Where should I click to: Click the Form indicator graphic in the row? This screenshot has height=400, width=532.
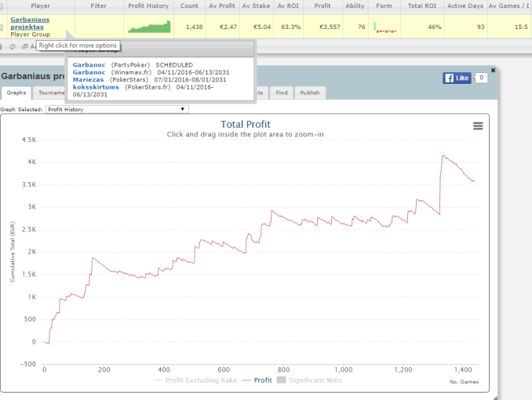(384, 27)
